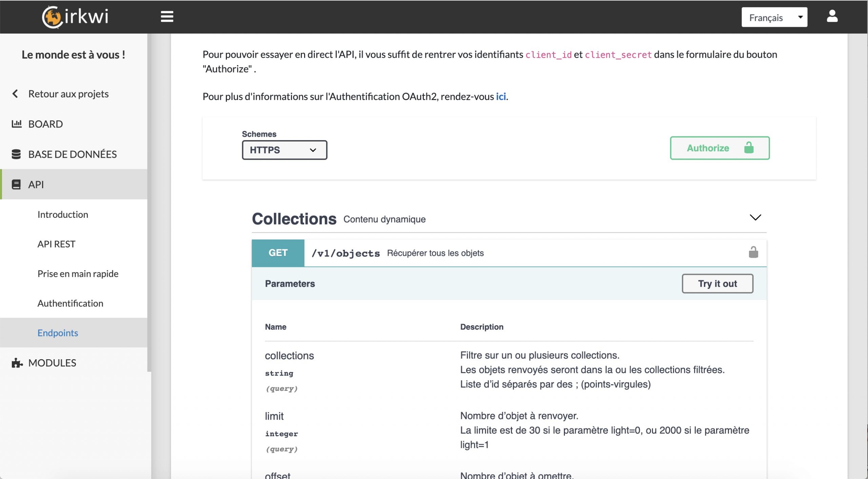Navigate to Introduction sidebar item
Viewport: 868px width, 479px height.
(63, 213)
